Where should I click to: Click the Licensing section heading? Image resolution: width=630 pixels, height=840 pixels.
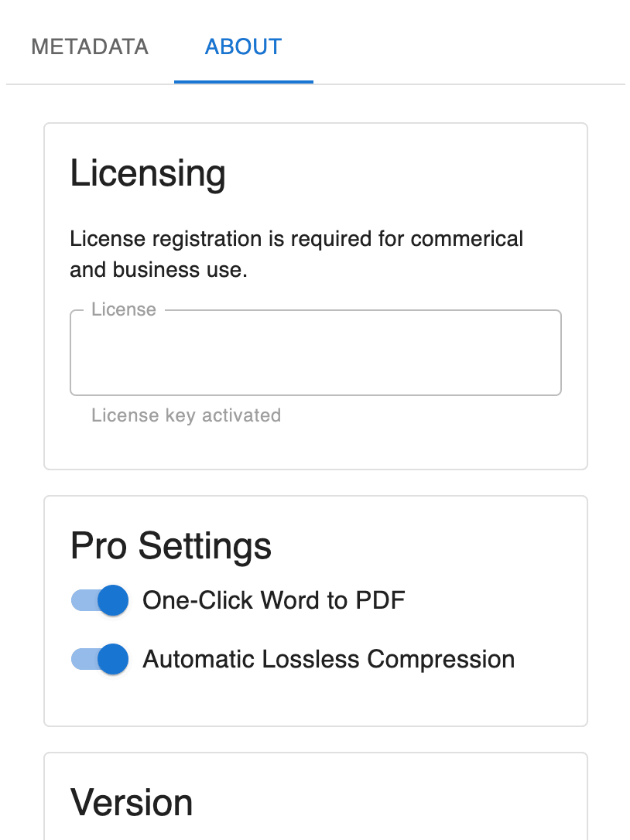[148, 173]
